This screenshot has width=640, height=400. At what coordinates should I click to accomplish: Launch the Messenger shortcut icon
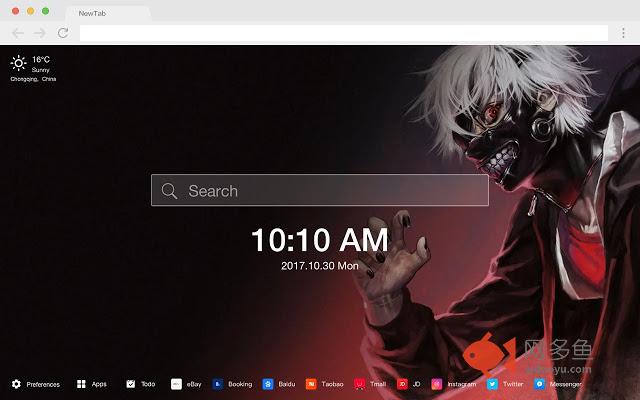coord(540,384)
